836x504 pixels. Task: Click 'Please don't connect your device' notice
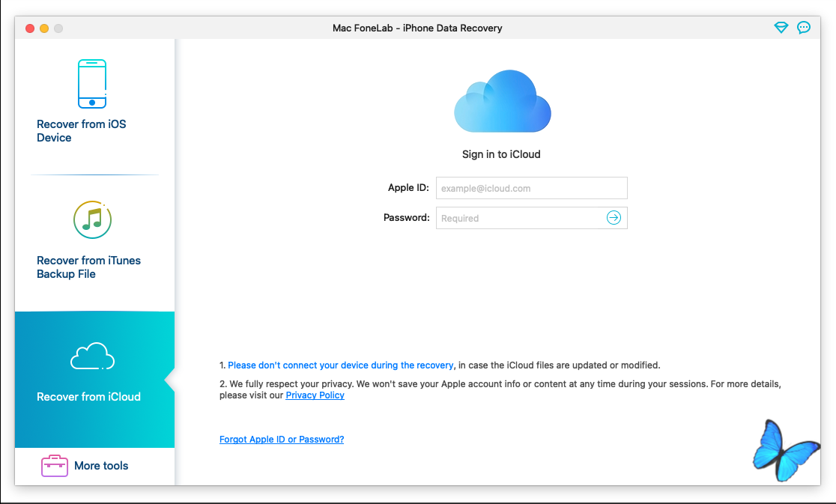click(x=341, y=365)
